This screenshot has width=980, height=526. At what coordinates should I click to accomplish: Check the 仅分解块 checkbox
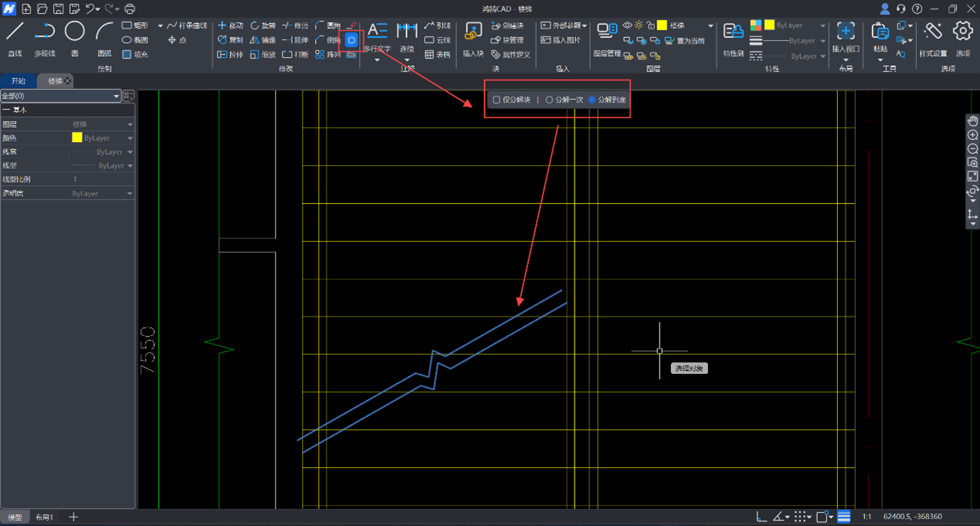tap(497, 100)
